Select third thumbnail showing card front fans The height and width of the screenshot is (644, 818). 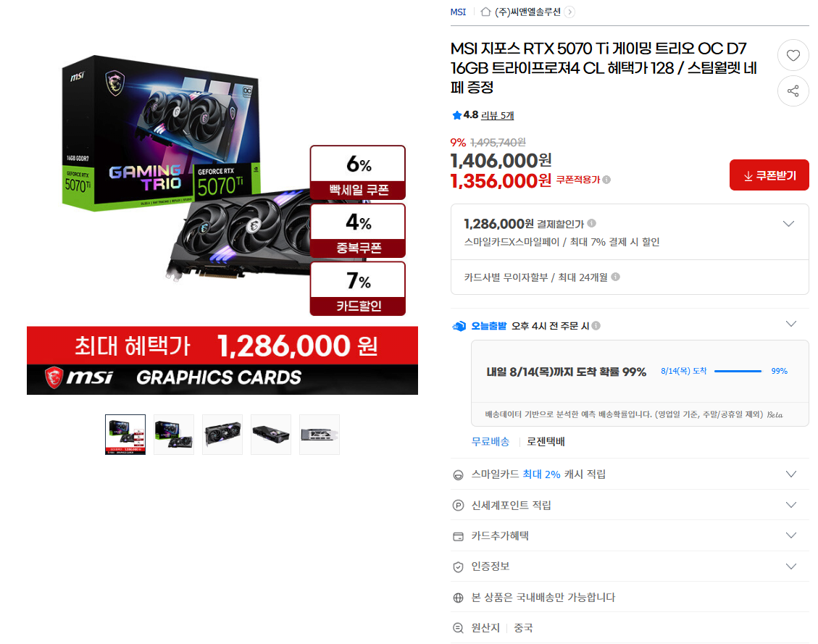click(x=222, y=435)
